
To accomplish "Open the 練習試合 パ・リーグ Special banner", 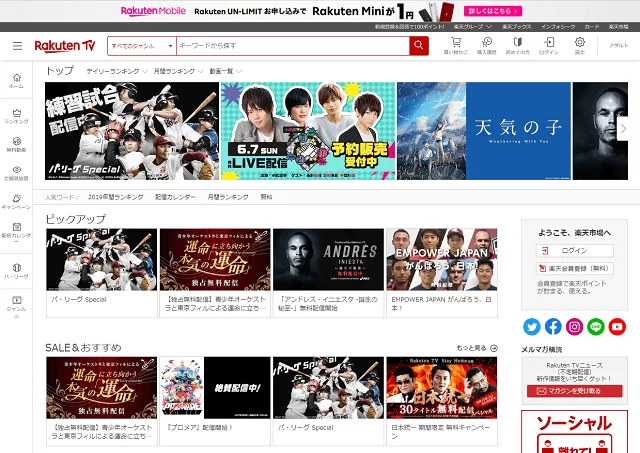I will click(x=132, y=131).
